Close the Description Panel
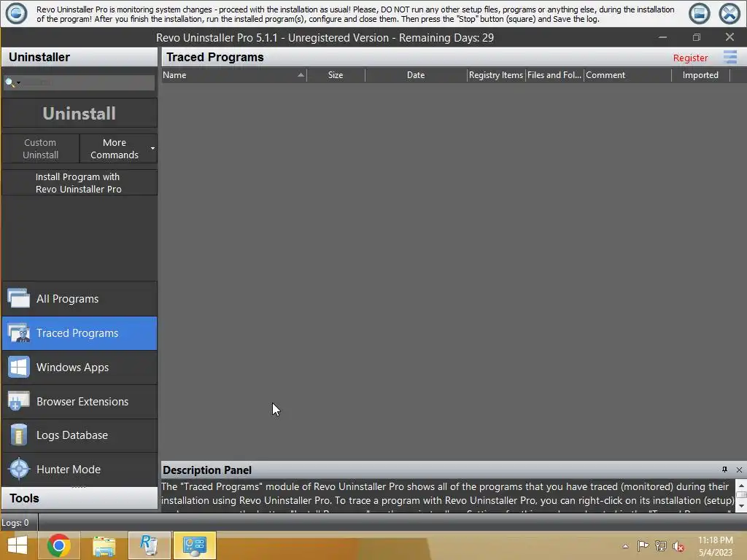This screenshot has height=560, width=747. tap(739, 470)
